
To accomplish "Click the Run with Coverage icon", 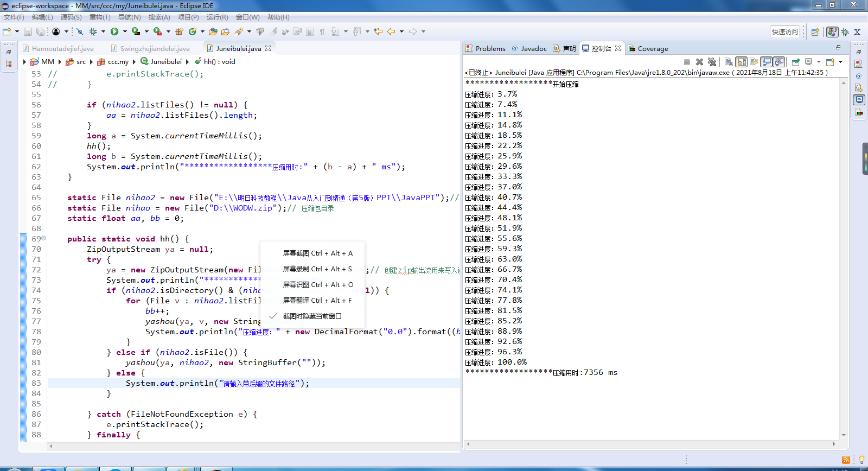I will (136, 31).
